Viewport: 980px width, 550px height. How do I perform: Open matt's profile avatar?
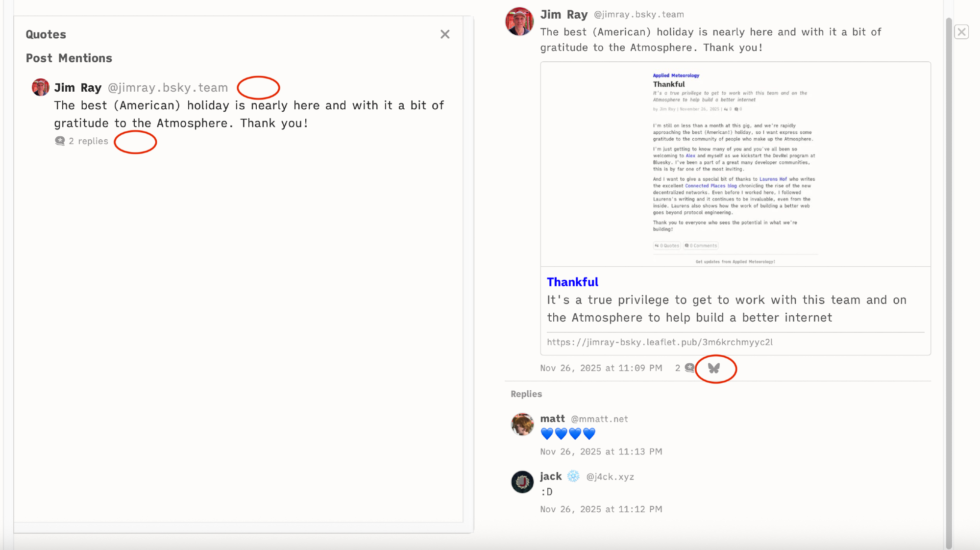point(522,425)
